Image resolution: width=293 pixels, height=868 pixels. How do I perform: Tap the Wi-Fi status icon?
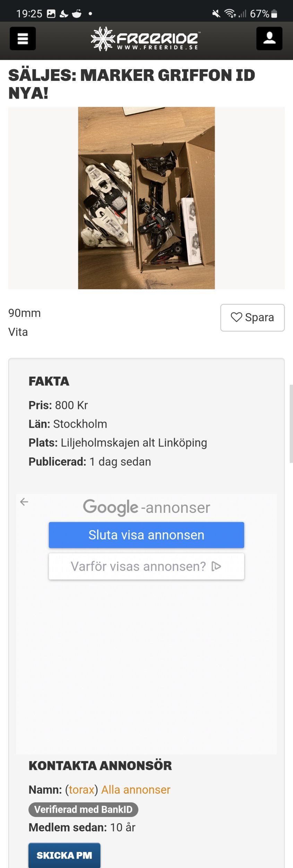coord(230,14)
